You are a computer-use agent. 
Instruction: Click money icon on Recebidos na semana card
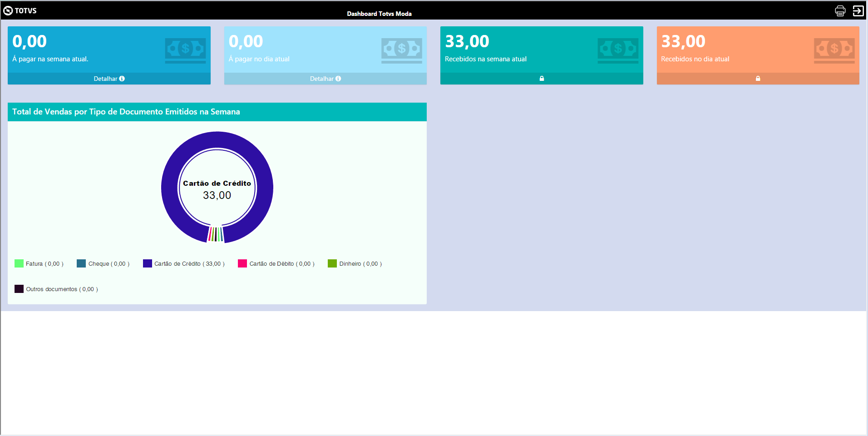click(618, 50)
